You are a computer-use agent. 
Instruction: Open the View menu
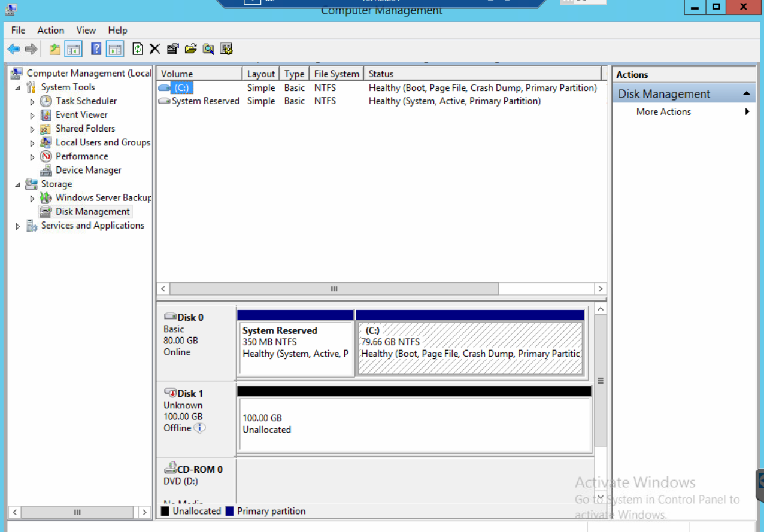86,30
